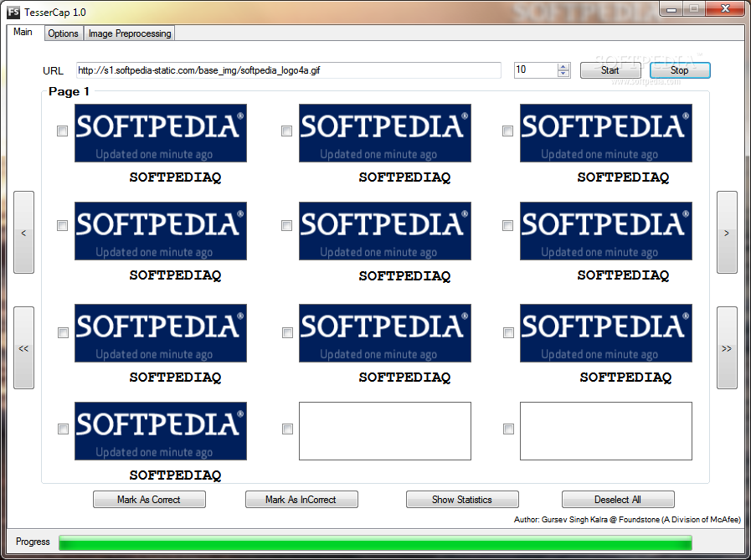The width and height of the screenshot is (751, 560).
Task: Click the first row, first Softpedia image
Action: tap(161, 133)
